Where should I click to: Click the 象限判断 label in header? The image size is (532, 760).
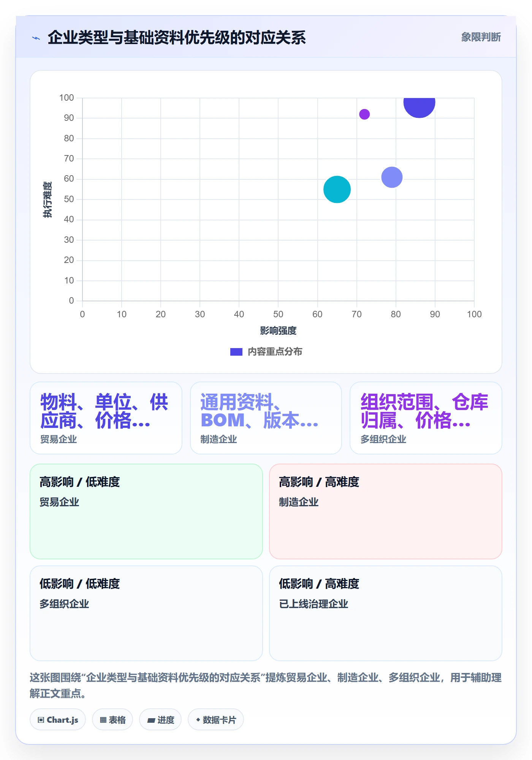point(481,37)
